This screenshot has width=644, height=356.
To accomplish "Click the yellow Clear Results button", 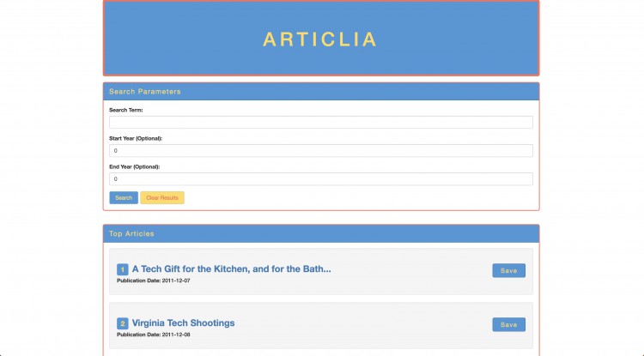I will (162, 197).
